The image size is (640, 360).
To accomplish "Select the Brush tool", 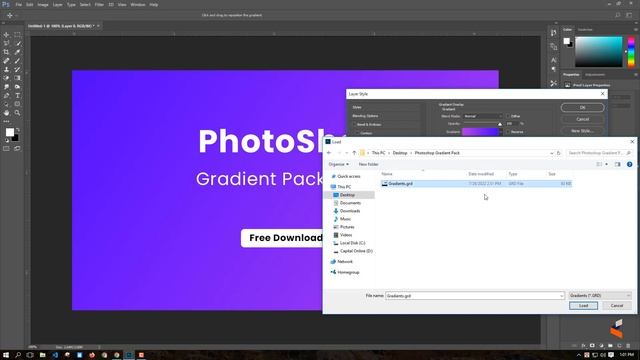I will point(17,61).
